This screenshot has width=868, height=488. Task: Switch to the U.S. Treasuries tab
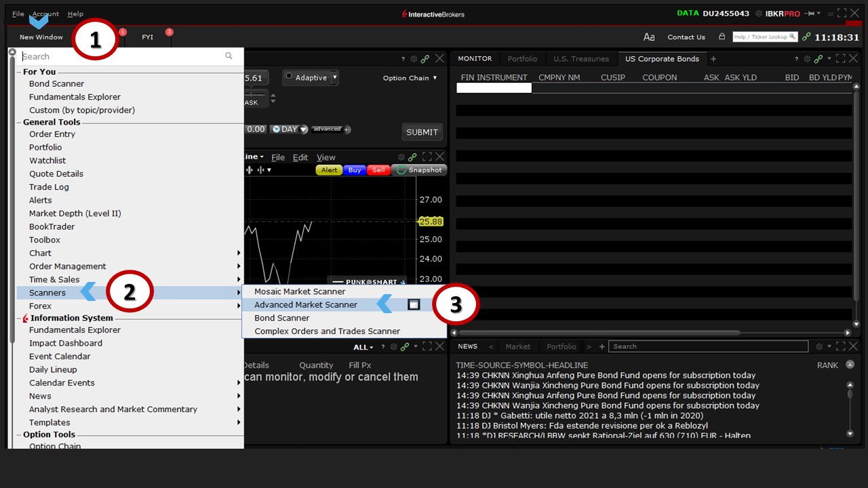point(581,58)
